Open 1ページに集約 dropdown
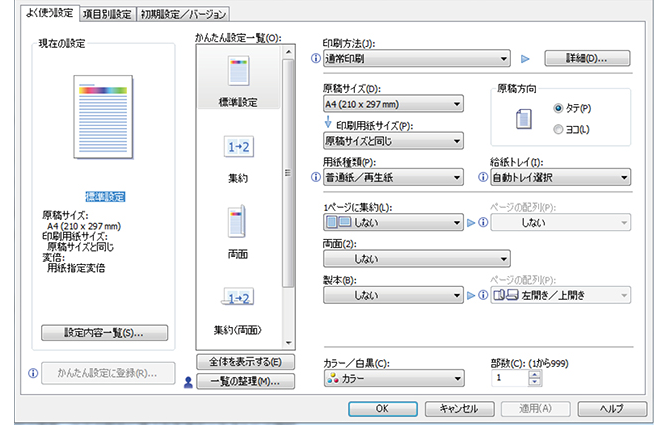The image size is (668, 425). click(393, 222)
